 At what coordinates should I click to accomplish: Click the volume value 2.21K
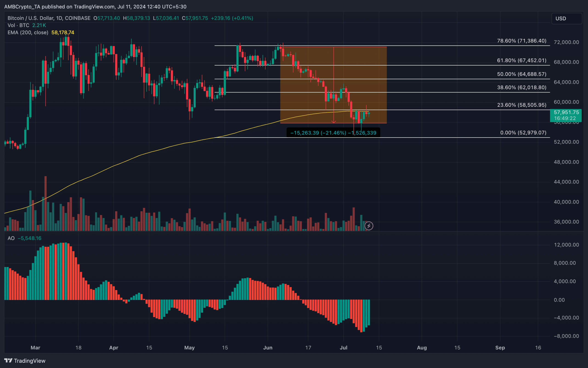coord(39,25)
